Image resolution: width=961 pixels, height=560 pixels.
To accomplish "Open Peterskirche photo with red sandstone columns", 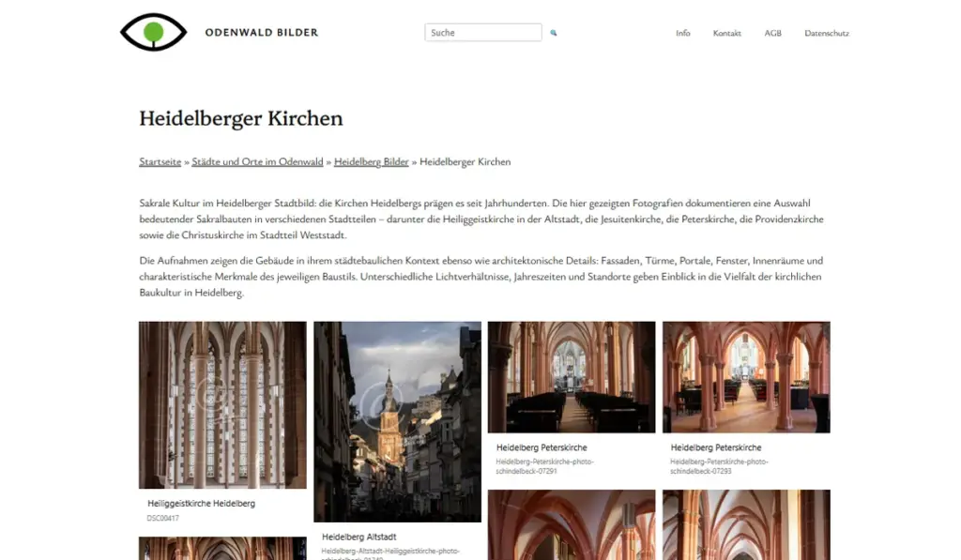I will [x=746, y=377].
